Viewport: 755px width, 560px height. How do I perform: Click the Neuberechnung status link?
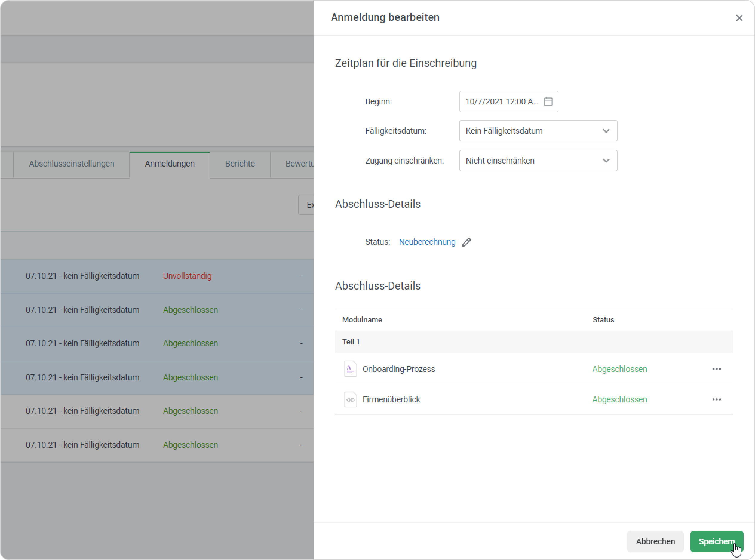click(x=427, y=242)
